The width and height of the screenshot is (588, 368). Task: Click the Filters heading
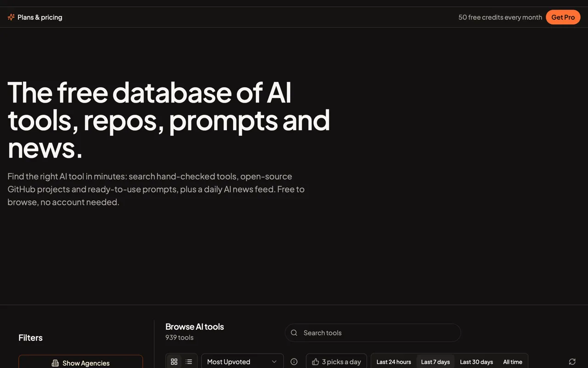[x=30, y=338]
